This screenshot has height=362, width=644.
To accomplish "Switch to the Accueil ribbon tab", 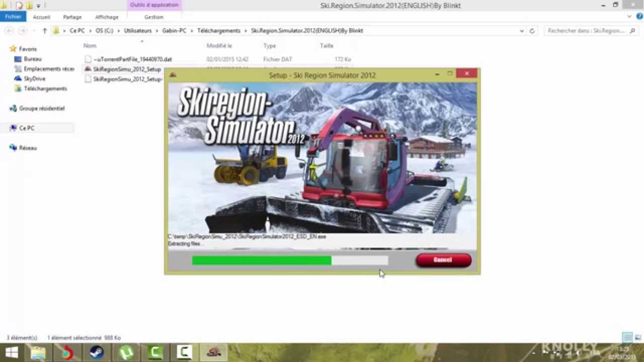I will (42, 17).
